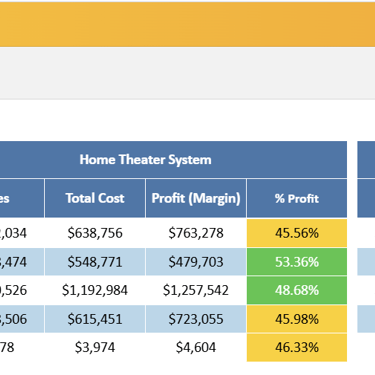This screenshot has height=375, width=375.
Task: Click the $763,278 profit cell
Action: click(x=196, y=233)
